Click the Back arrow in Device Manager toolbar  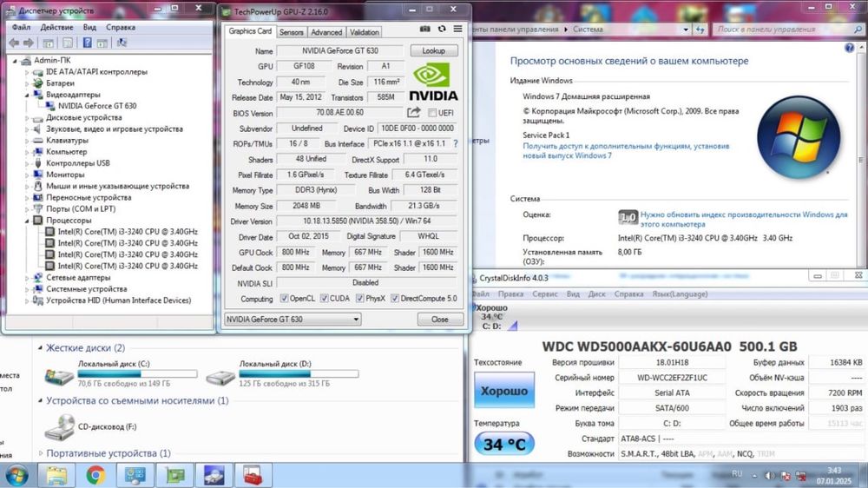(x=14, y=43)
